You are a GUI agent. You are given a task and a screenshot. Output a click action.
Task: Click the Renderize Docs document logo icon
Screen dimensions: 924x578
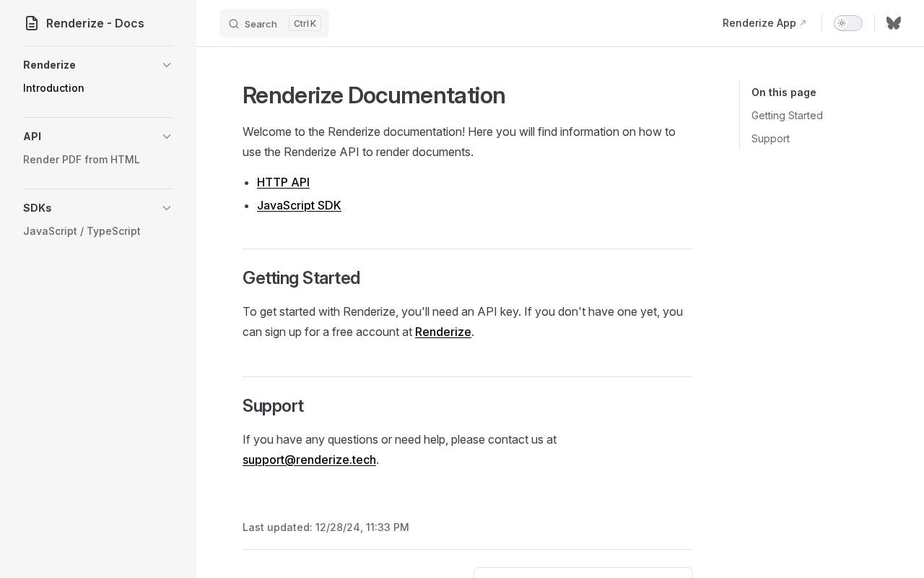pos(32,23)
